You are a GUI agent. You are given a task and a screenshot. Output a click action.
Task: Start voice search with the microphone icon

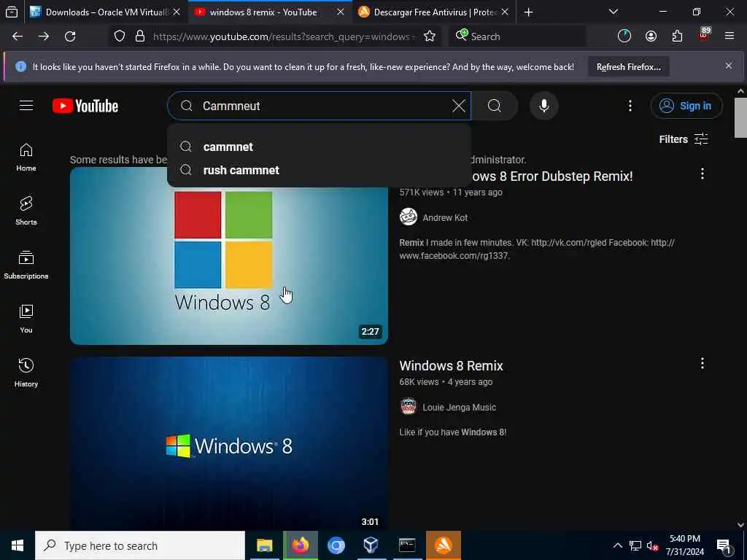pyautogui.click(x=543, y=106)
